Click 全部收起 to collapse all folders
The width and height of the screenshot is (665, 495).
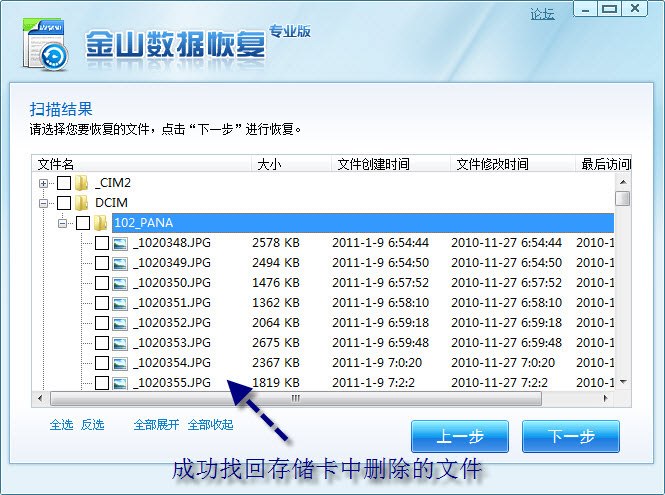click(210, 425)
